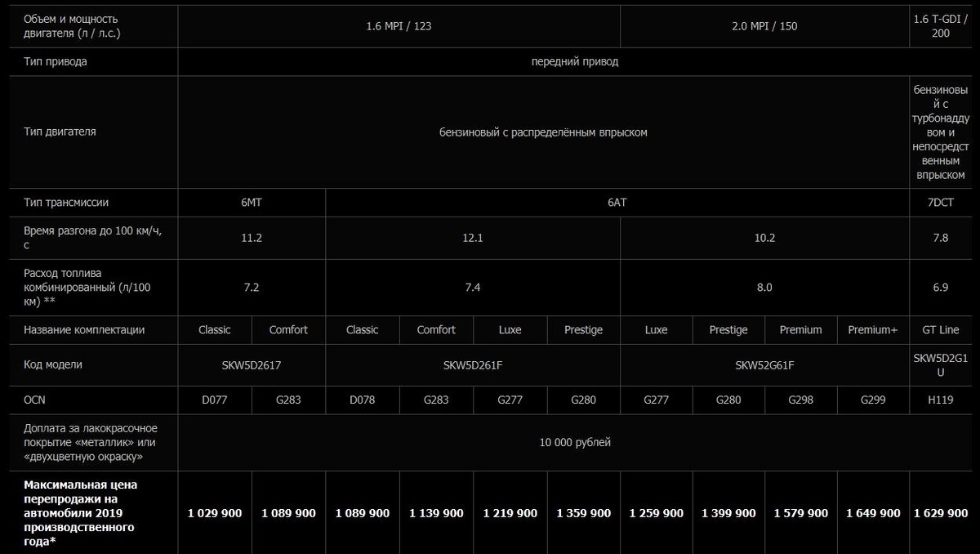
Task: Click OCN code 'D078'
Action: coord(363,400)
